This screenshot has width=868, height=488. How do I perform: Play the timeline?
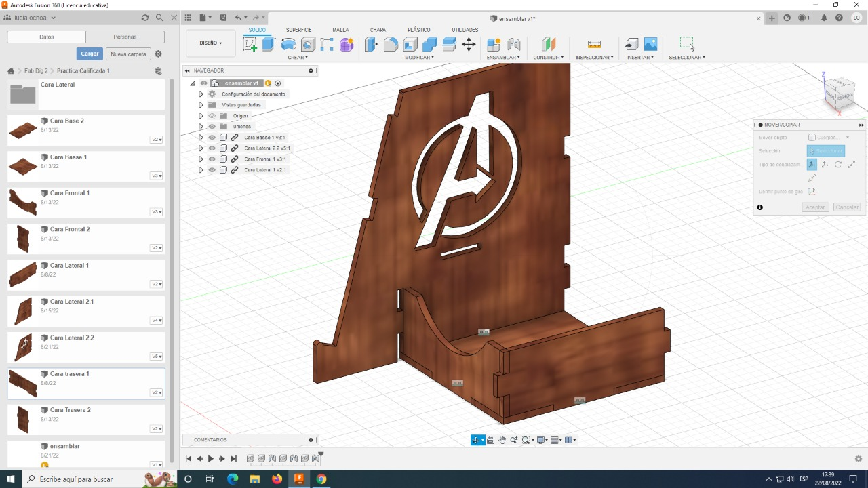[x=211, y=459]
